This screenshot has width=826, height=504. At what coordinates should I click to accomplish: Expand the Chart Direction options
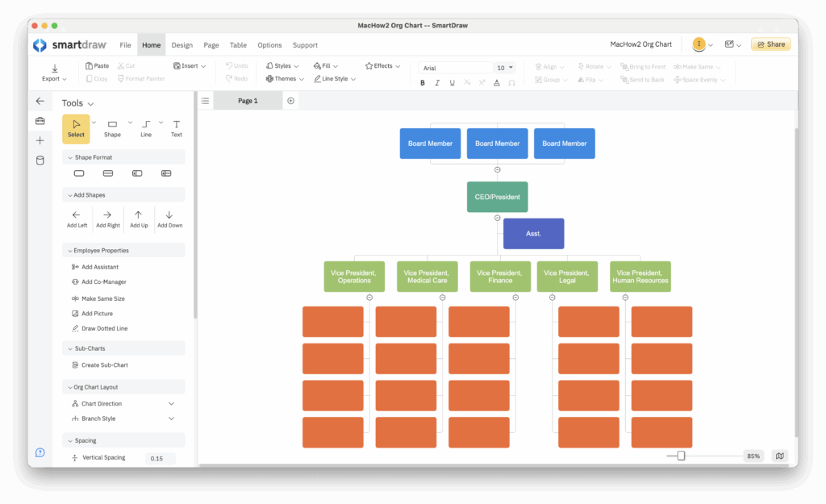(171, 403)
